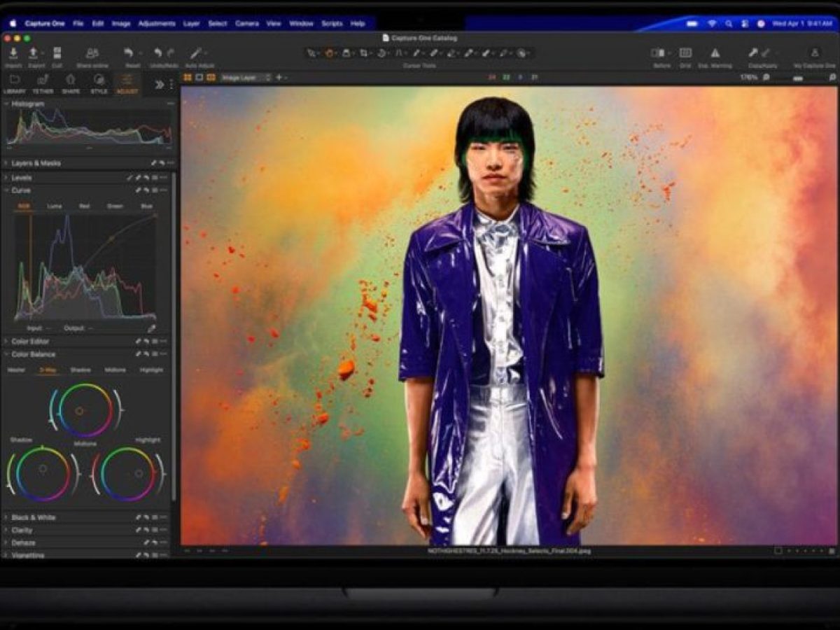Select the orange Pan hand cursor tool

pyautogui.click(x=329, y=53)
